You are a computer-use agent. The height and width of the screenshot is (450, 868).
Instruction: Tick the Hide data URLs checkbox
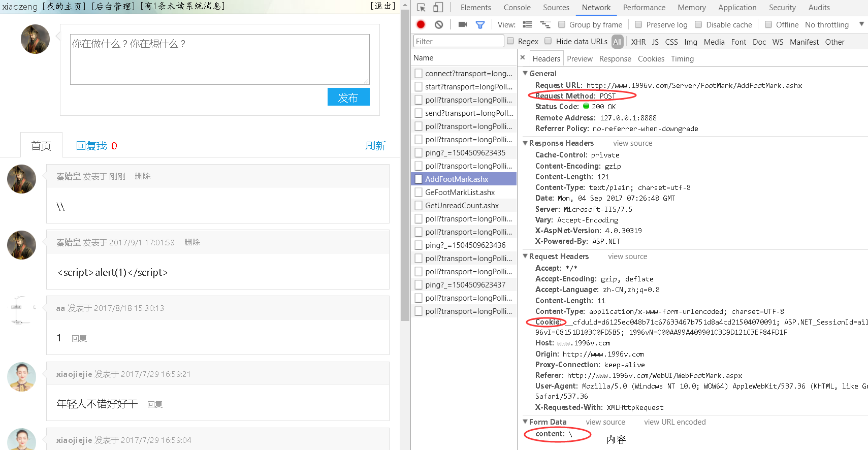click(x=548, y=41)
